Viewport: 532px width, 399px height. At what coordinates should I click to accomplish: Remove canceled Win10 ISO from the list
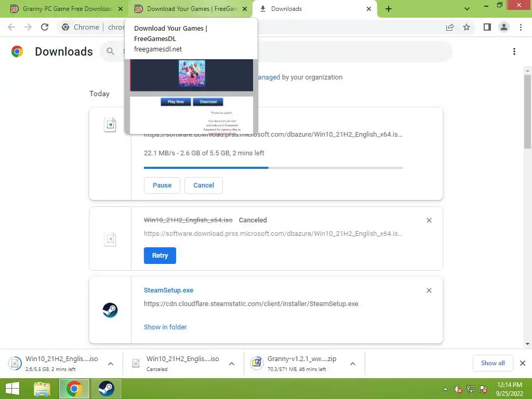[429, 220]
